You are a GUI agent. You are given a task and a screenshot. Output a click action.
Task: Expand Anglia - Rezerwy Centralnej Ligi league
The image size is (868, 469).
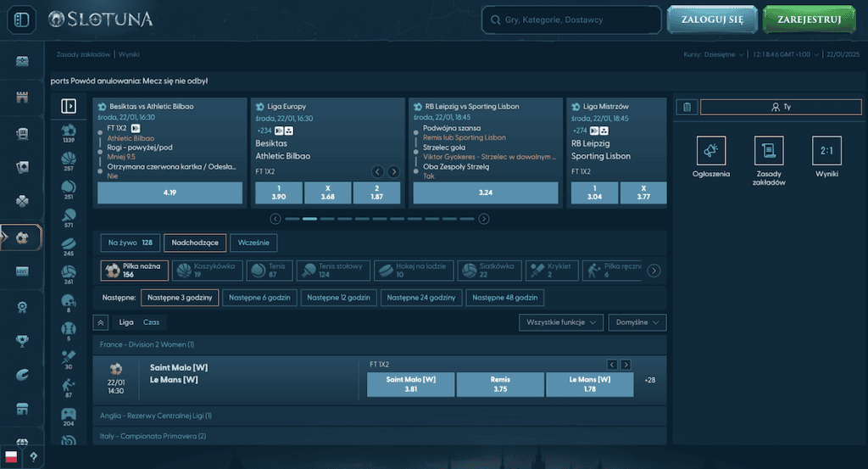point(379,416)
